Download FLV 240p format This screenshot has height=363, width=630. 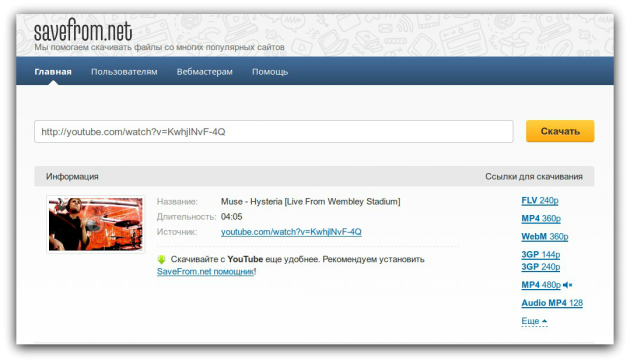(x=540, y=201)
